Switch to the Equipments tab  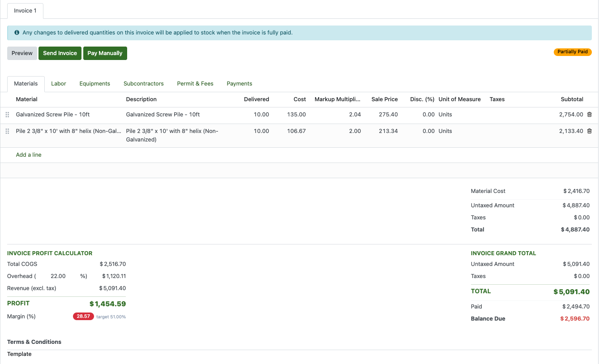pyautogui.click(x=95, y=84)
